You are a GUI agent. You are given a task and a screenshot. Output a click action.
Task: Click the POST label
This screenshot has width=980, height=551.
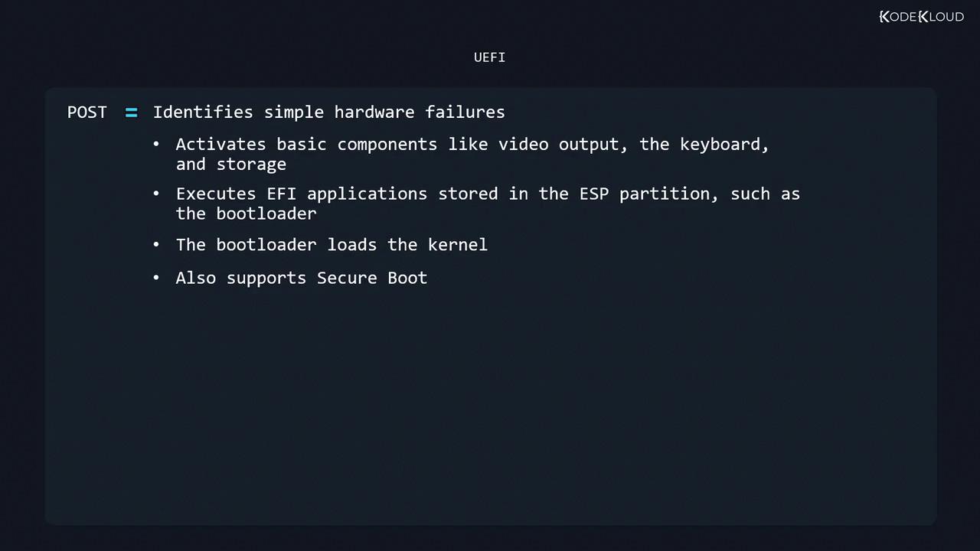(87, 112)
